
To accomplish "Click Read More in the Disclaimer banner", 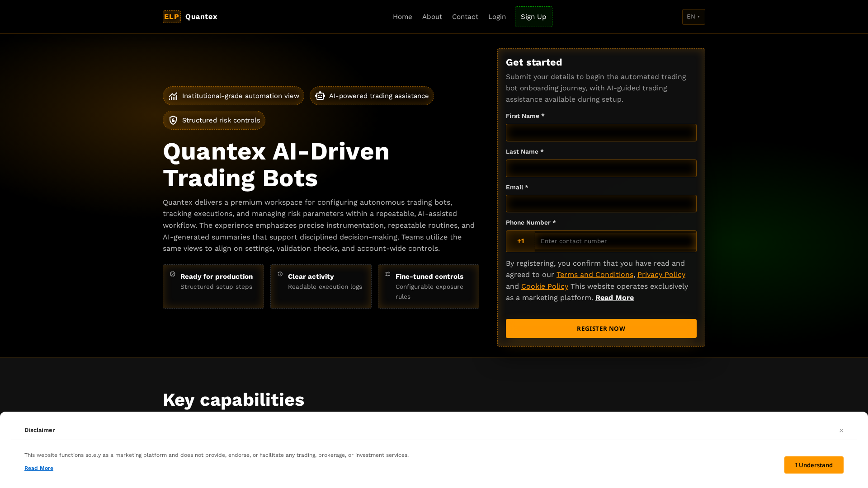I will [x=39, y=468].
